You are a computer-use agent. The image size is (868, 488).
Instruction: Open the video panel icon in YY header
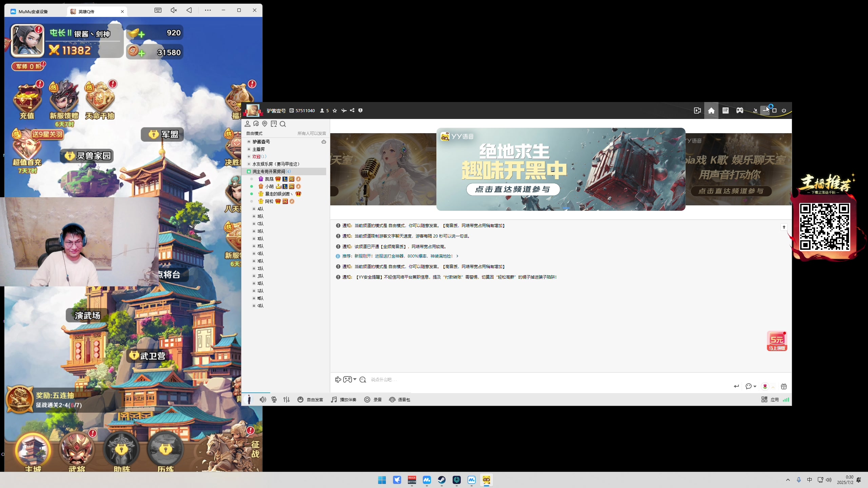click(697, 110)
